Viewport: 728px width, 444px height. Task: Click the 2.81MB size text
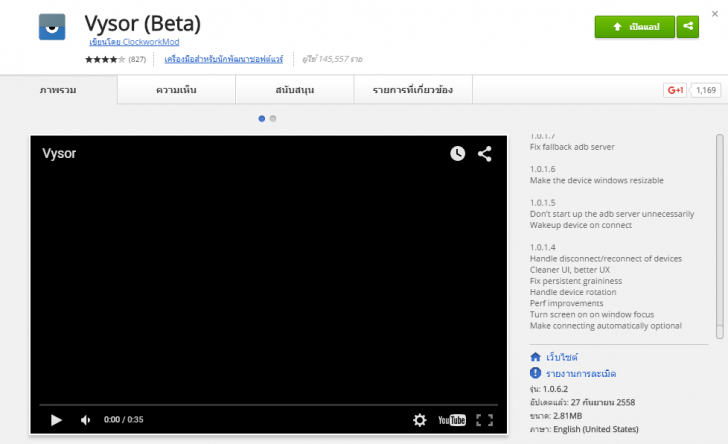click(x=567, y=416)
